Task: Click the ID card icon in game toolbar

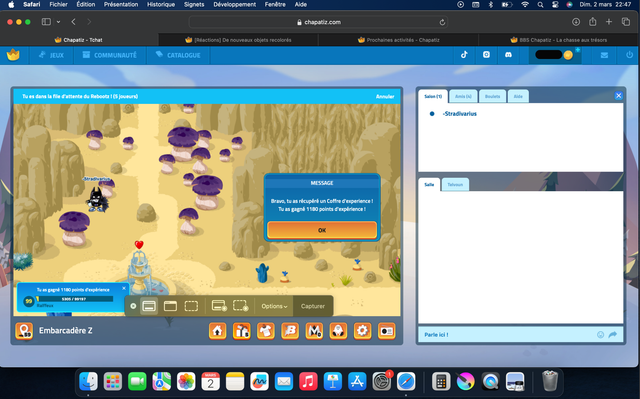Action: tap(387, 331)
